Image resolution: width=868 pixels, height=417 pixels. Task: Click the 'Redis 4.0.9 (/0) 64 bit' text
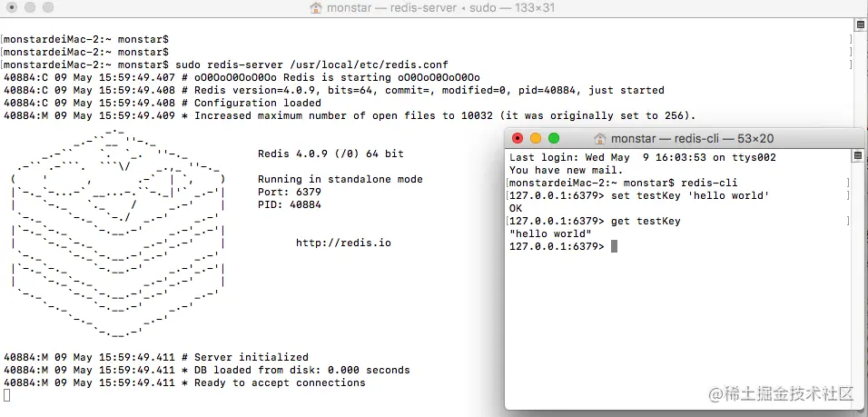(331, 154)
